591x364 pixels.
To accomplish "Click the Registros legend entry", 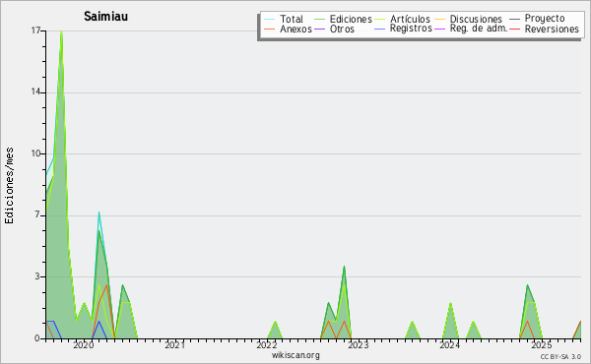I will (411, 29).
